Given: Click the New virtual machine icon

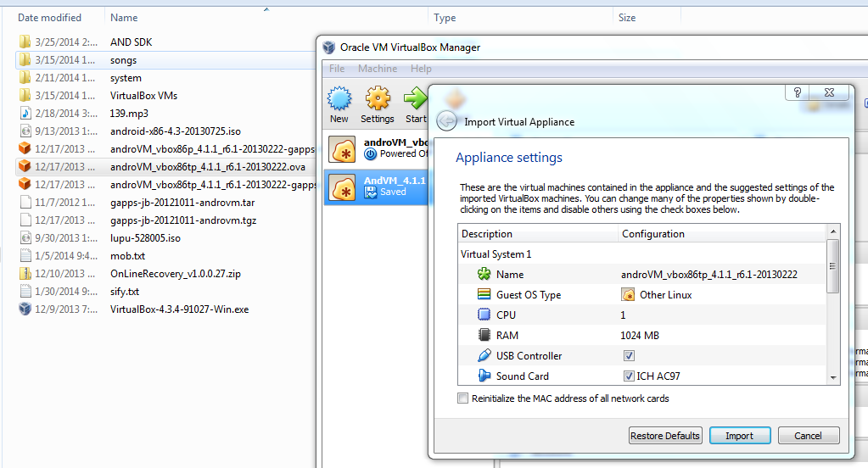Looking at the screenshot, I should (x=339, y=99).
